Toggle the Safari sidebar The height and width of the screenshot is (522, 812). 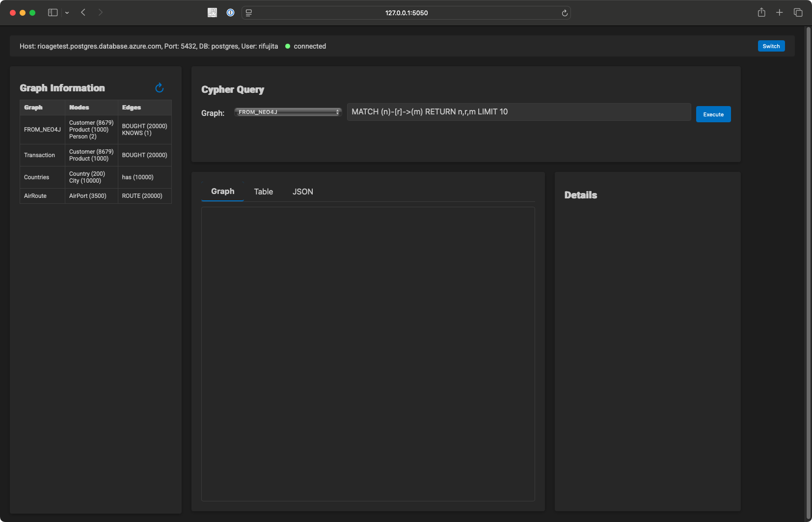tap(53, 13)
